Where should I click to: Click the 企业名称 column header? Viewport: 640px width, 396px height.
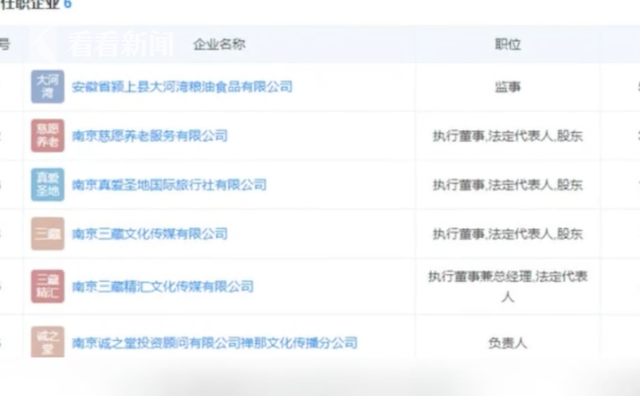pos(219,44)
